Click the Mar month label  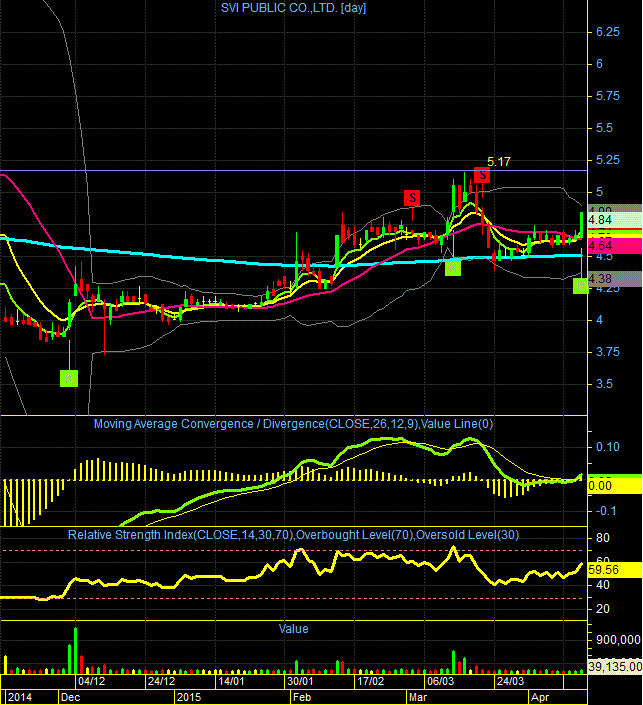point(418,697)
